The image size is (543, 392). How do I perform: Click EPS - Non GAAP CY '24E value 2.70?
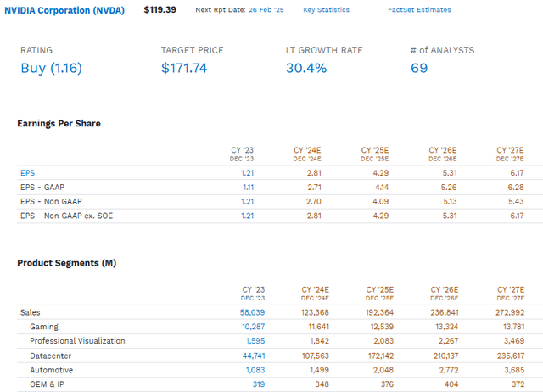tap(313, 202)
